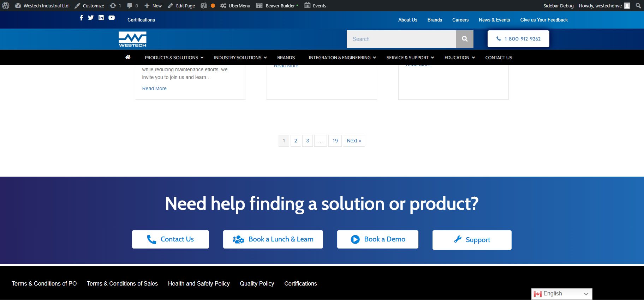The height and width of the screenshot is (300, 644).
Task: Open the LinkedIn social icon
Action: click(x=101, y=18)
